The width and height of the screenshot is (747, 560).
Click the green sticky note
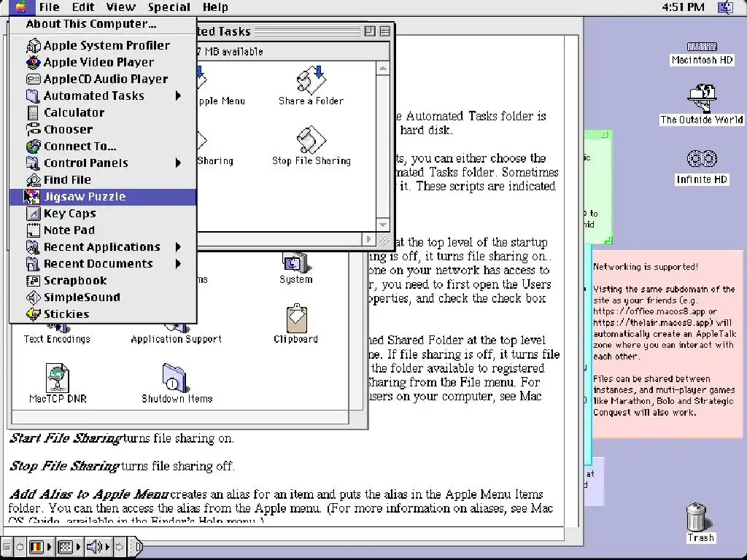tap(598, 187)
